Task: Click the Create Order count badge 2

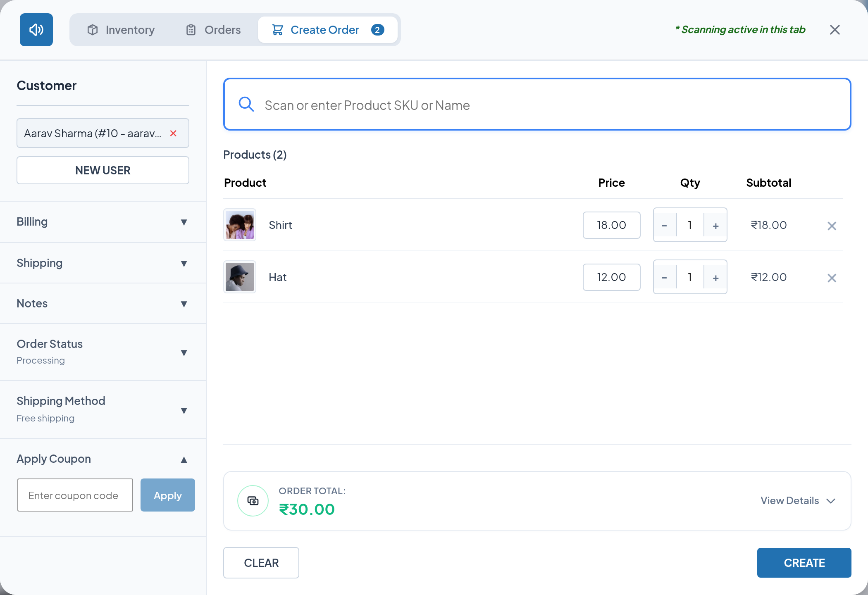Action: (378, 30)
